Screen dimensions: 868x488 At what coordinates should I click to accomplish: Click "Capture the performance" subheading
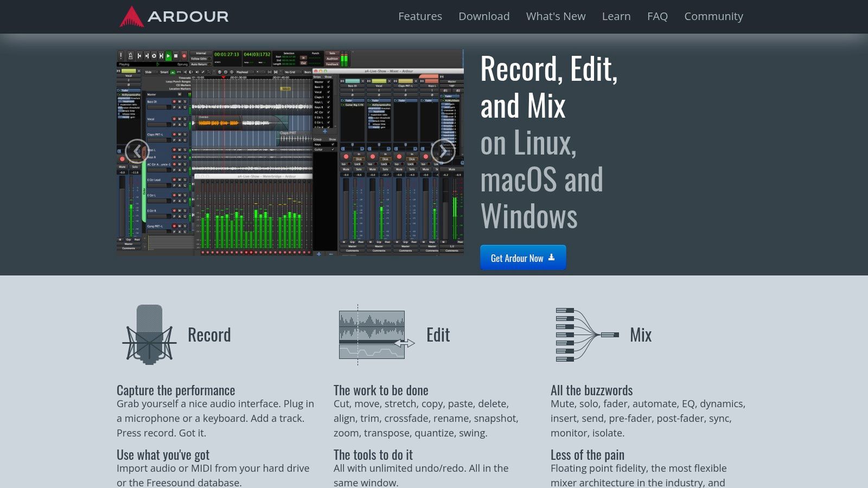coord(176,390)
